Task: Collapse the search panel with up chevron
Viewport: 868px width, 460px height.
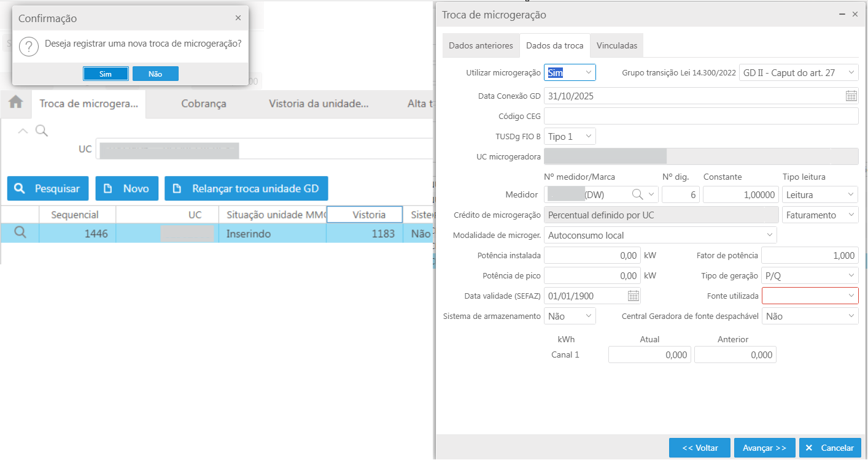Action: pyautogui.click(x=23, y=131)
